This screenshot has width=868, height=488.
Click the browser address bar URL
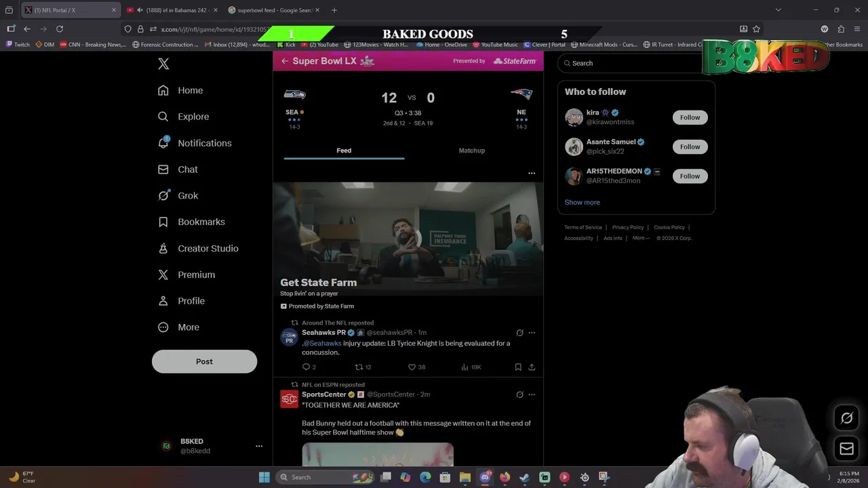pyautogui.click(x=216, y=29)
